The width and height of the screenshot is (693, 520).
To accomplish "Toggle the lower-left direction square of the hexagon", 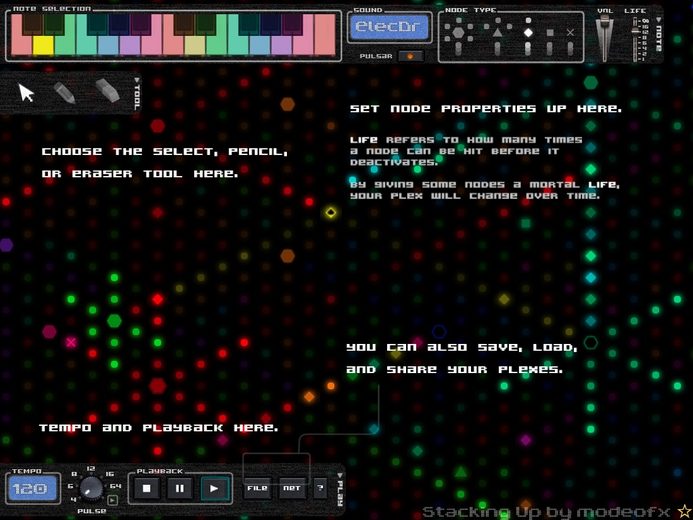I will 447,39.
